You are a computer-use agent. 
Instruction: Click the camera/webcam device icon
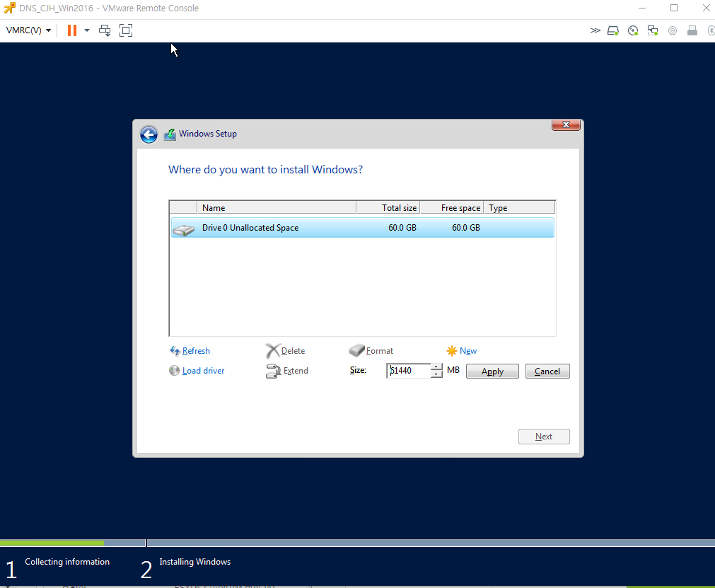[672, 30]
